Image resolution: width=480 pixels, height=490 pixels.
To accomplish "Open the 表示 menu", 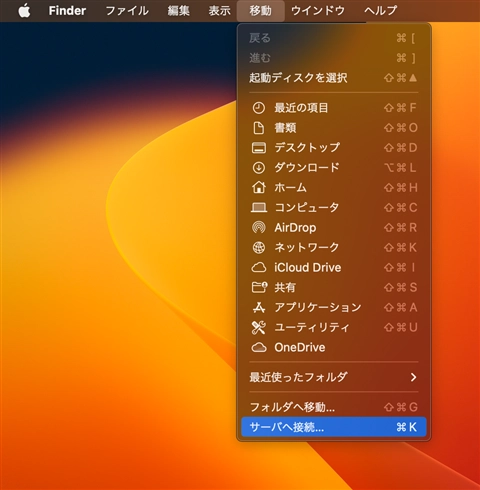I will (219, 11).
